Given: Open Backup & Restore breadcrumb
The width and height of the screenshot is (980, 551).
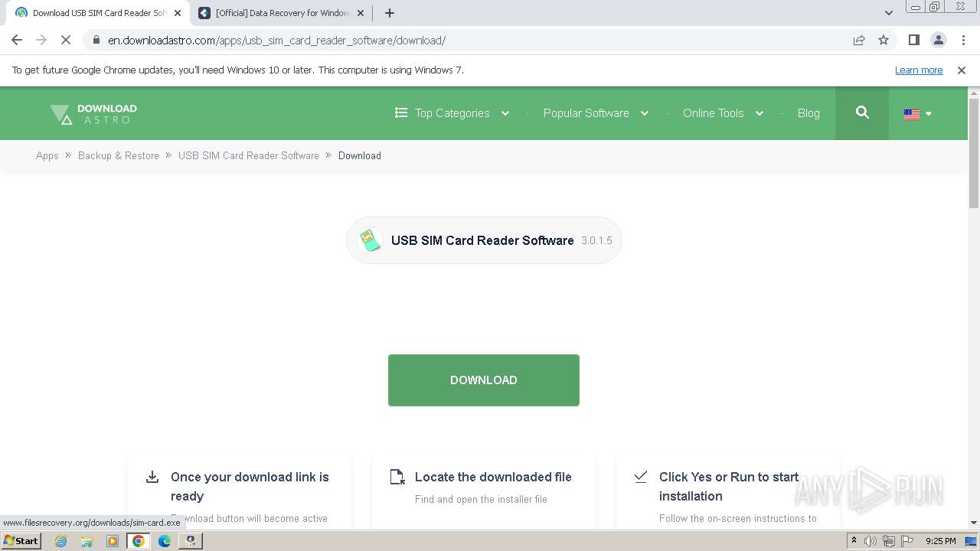Looking at the screenshot, I should [119, 155].
